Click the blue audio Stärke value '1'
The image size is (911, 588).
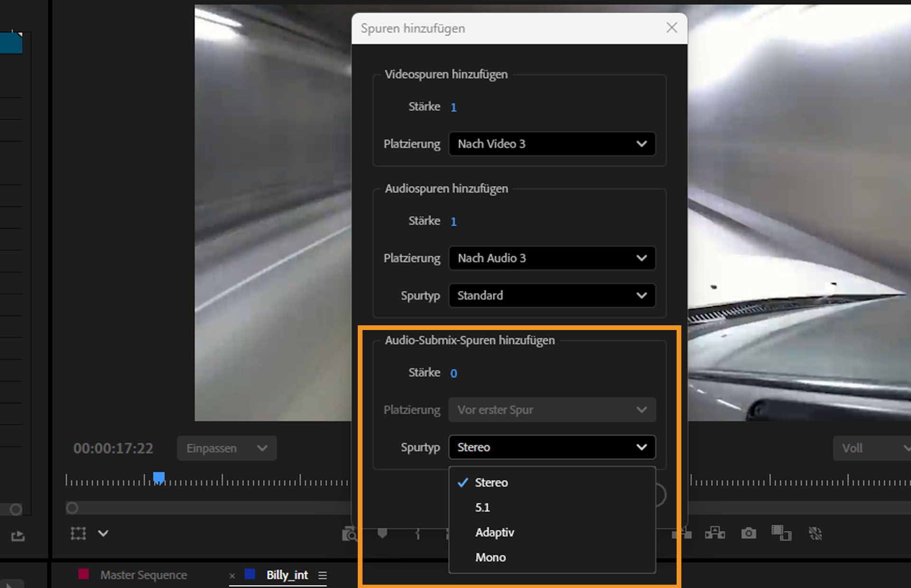(454, 221)
